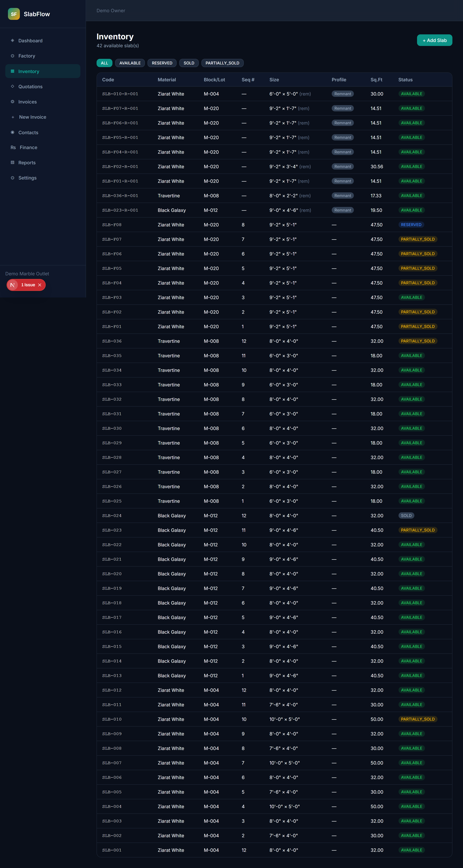The height and width of the screenshot is (868, 463).
Task: Click the Profile column header
Action: [339, 80]
